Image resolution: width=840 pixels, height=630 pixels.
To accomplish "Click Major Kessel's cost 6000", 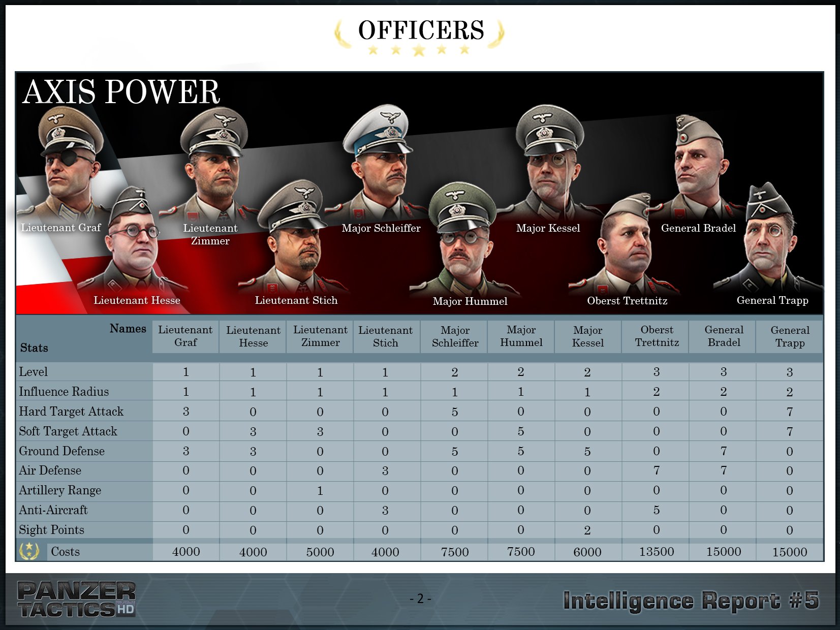I will click(587, 552).
